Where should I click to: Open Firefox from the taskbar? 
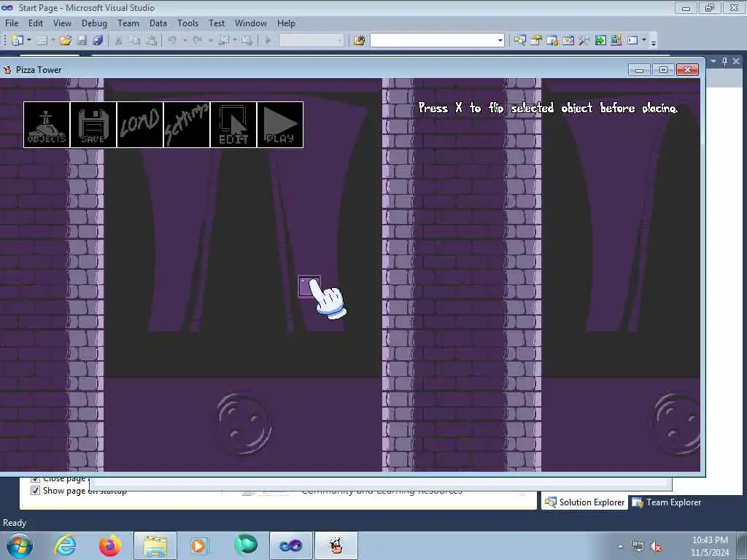[110, 545]
